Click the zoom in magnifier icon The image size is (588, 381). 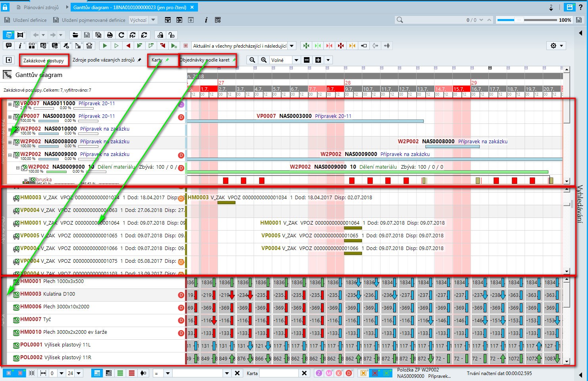(x=264, y=60)
